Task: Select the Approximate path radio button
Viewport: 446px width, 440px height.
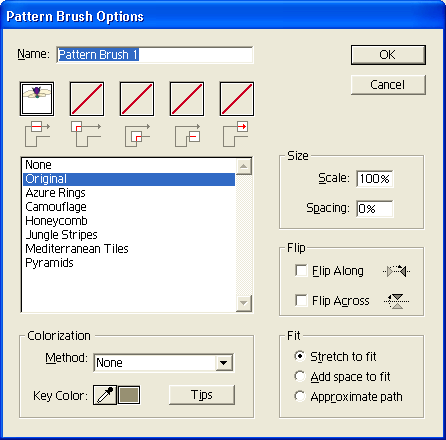Action: (300, 396)
